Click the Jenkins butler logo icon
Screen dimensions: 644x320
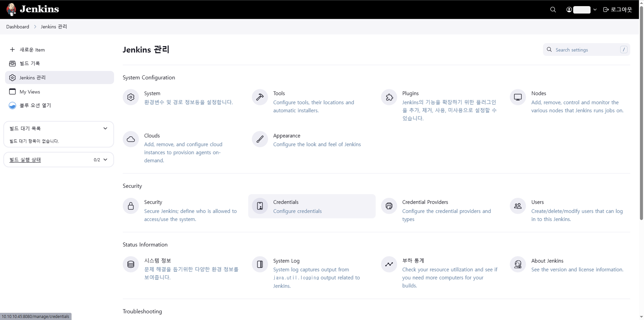tap(11, 9)
